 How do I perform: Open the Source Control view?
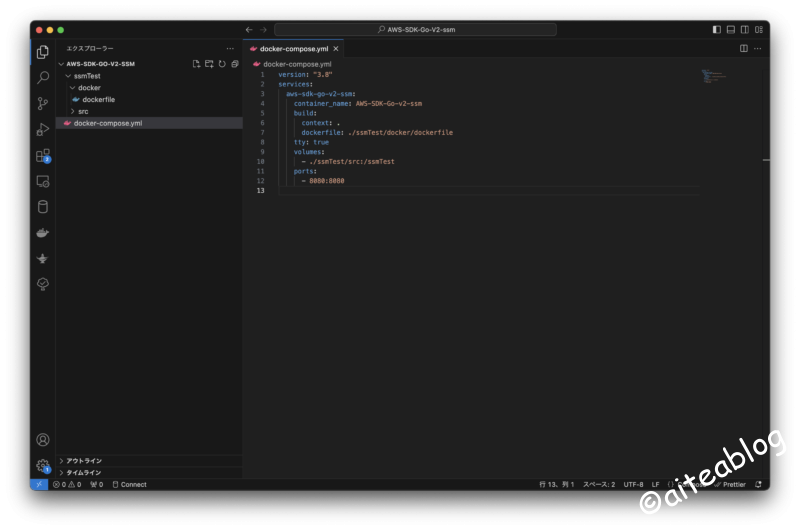tap(43, 103)
